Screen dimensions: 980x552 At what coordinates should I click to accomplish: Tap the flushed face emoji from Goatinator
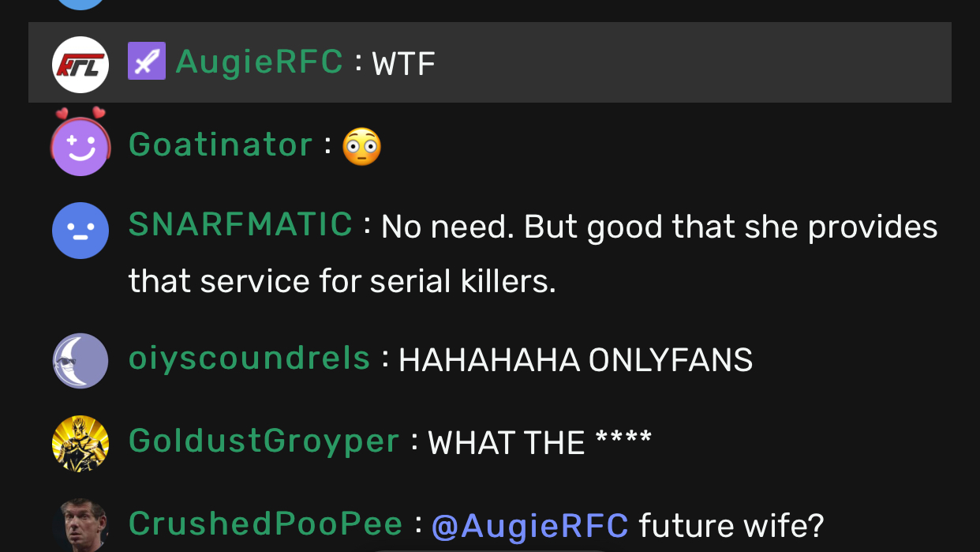click(361, 146)
